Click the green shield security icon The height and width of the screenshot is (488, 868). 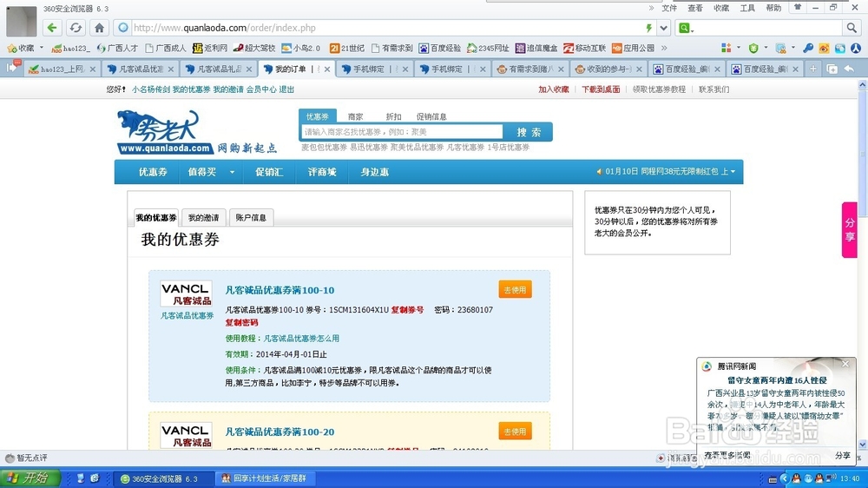point(753,48)
